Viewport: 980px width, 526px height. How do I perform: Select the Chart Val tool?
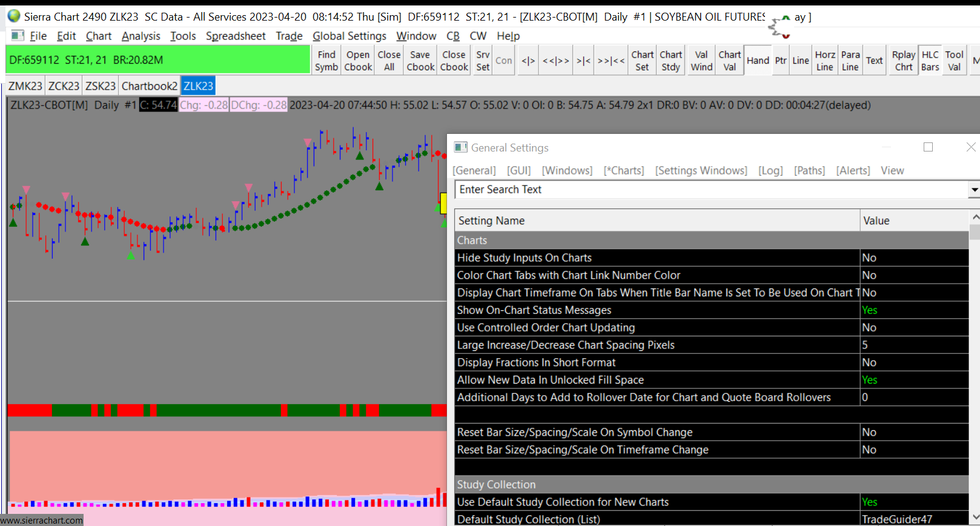(730, 61)
